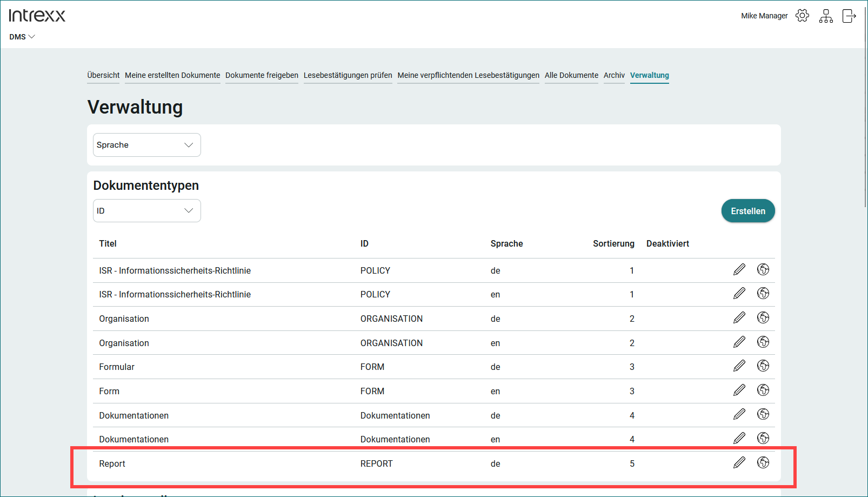Click the Intrexx logo
Viewport: 868px width, 497px height.
point(37,15)
